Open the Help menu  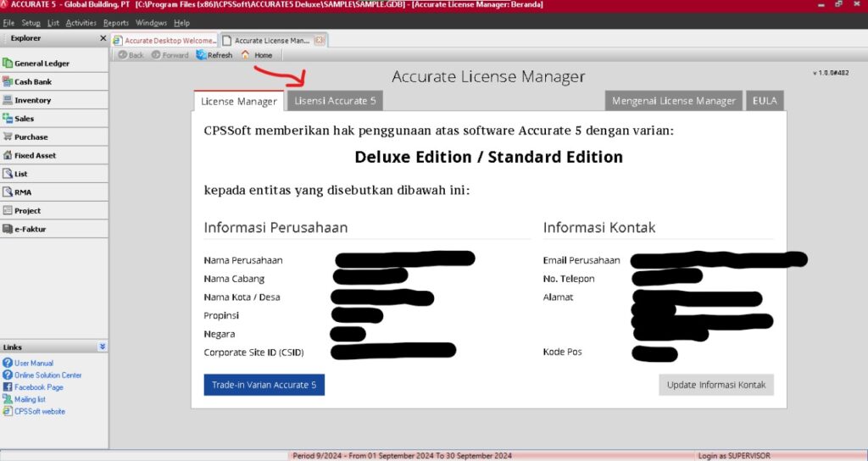coord(181,23)
